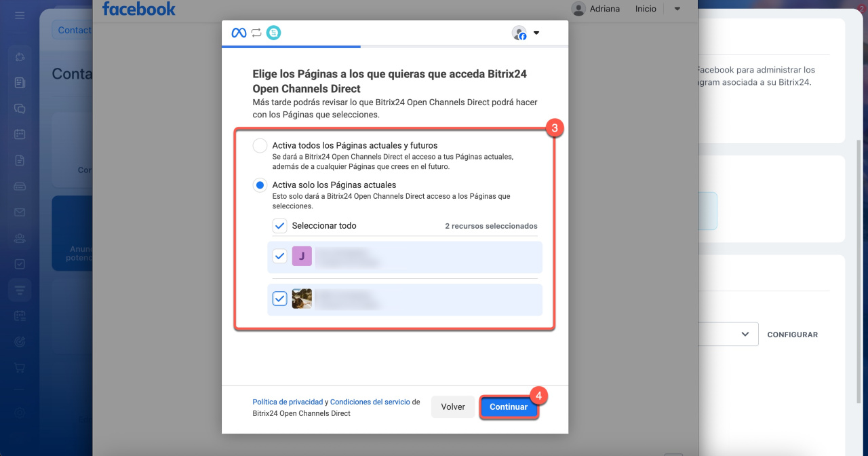The width and height of the screenshot is (868, 456).
Task: Uncheck the page with J avatar
Action: coord(279,256)
